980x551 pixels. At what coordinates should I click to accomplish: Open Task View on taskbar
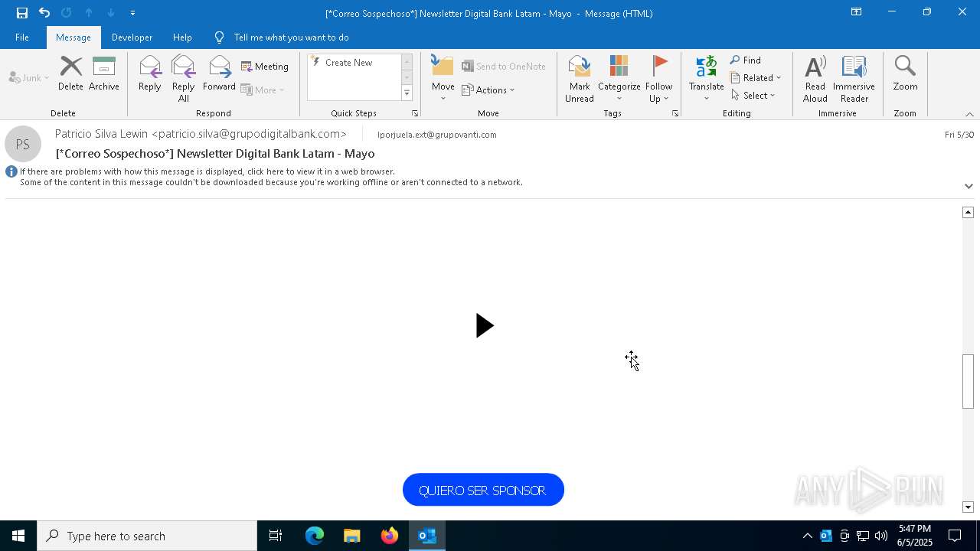click(x=276, y=536)
